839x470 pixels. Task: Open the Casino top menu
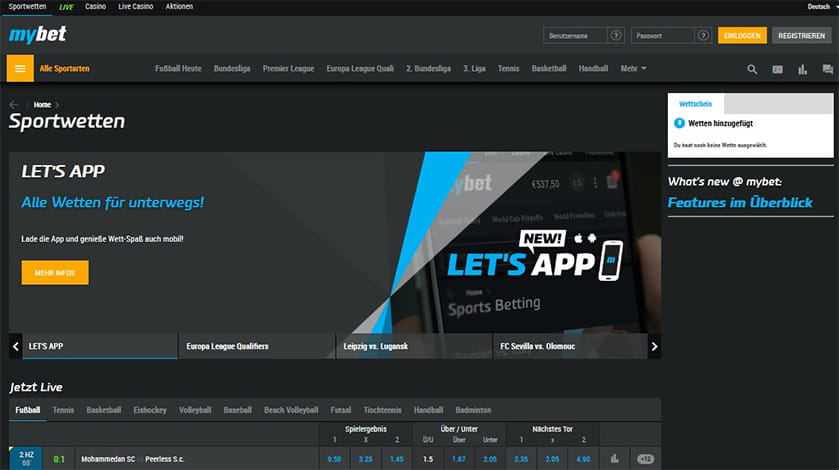(95, 6)
